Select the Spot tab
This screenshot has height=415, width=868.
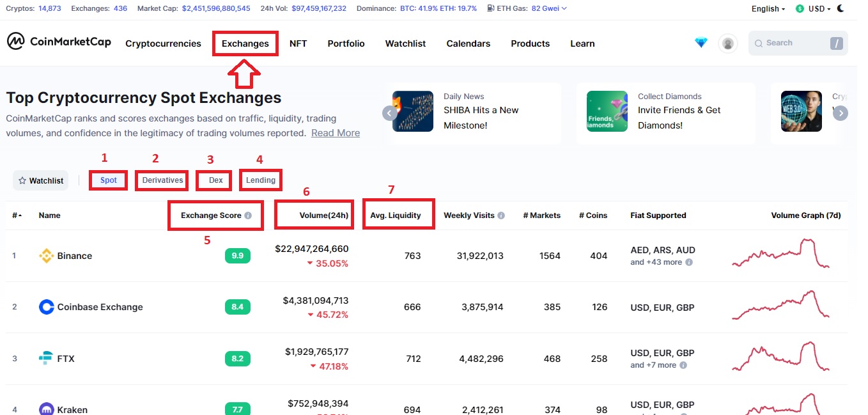coord(109,180)
